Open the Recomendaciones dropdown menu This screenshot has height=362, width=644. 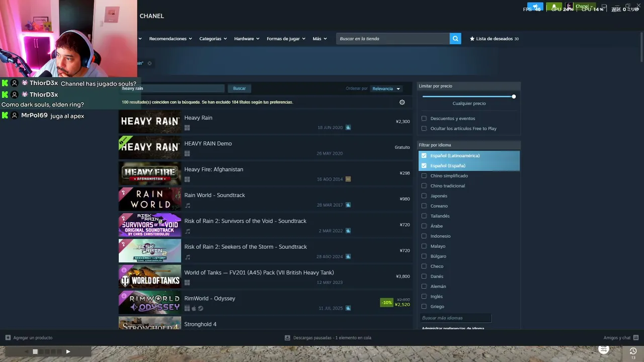(x=171, y=39)
